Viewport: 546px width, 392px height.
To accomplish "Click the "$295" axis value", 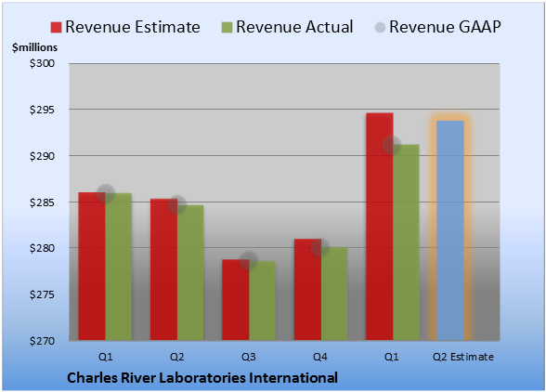I will pos(42,110).
